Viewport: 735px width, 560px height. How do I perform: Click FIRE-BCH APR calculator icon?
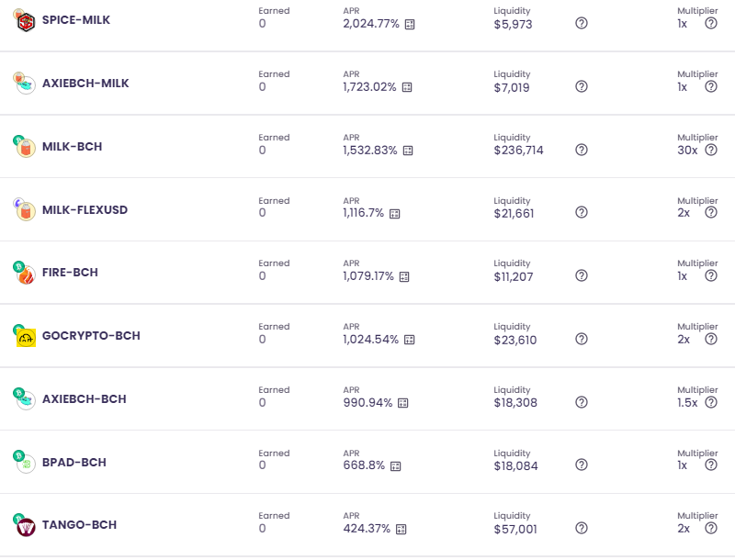(404, 276)
